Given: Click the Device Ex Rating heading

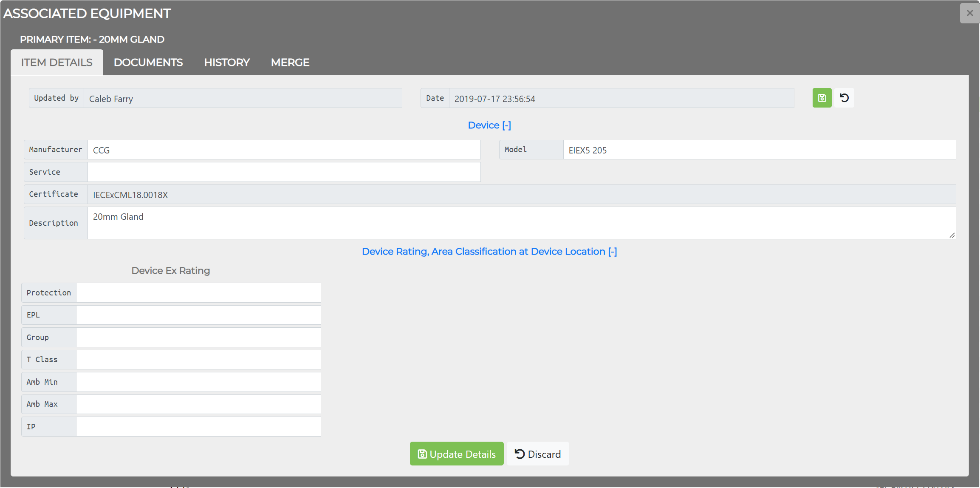Looking at the screenshot, I should [x=171, y=271].
